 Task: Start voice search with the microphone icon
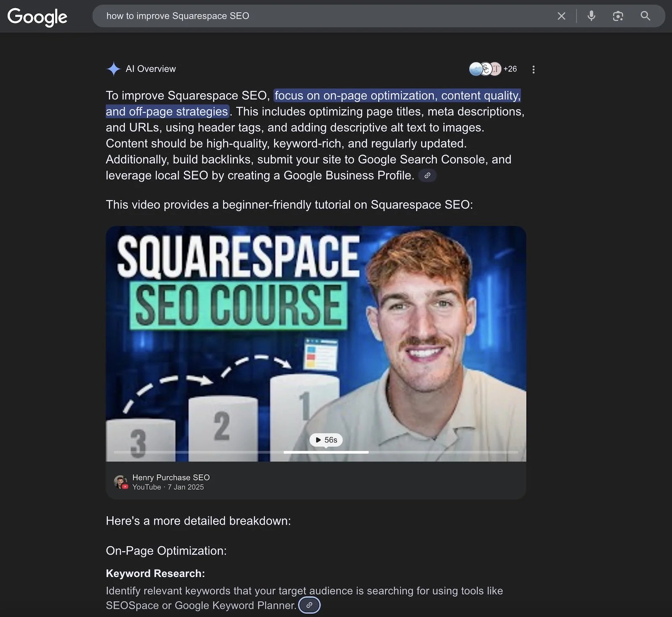(591, 16)
